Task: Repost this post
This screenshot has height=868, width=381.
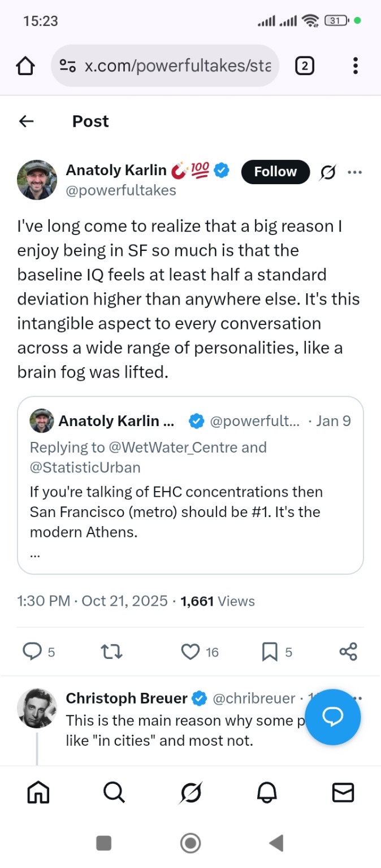Action: [111, 652]
